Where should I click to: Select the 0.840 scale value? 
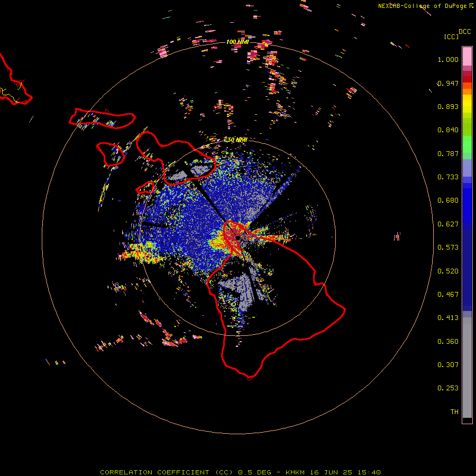pyautogui.click(x=448, y=130)
